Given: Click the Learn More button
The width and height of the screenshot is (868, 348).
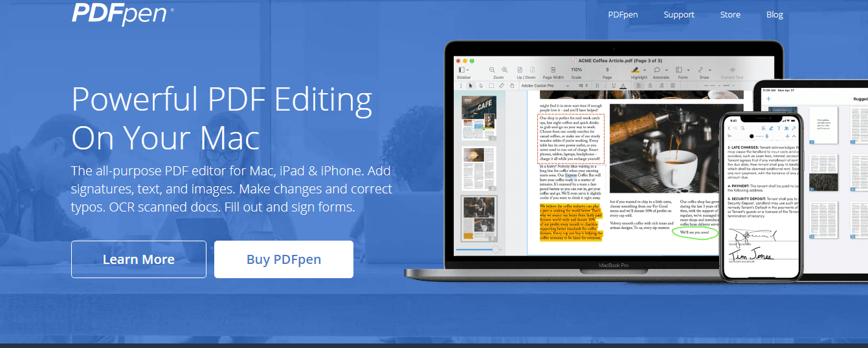Looking at the screenshot, I should pos(139,259).
